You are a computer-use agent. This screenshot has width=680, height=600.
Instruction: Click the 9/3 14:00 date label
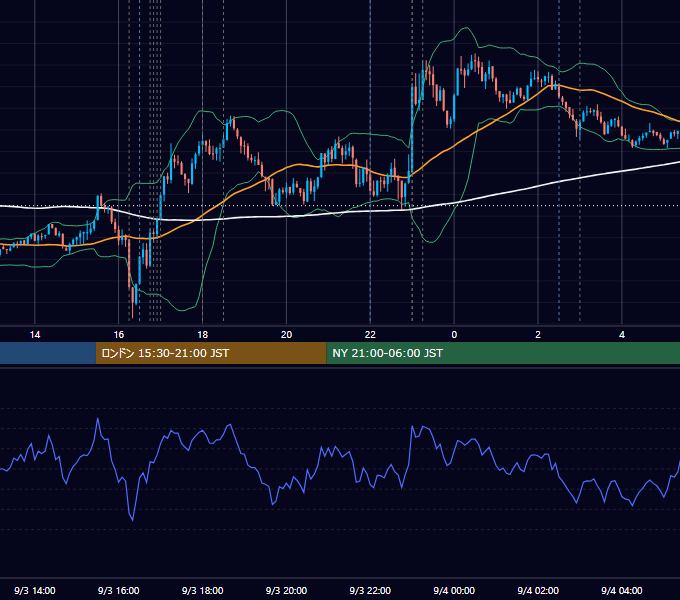pos(35,590)
